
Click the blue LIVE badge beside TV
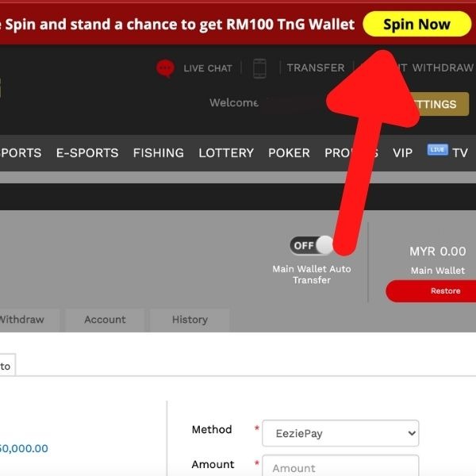point(437,150)
